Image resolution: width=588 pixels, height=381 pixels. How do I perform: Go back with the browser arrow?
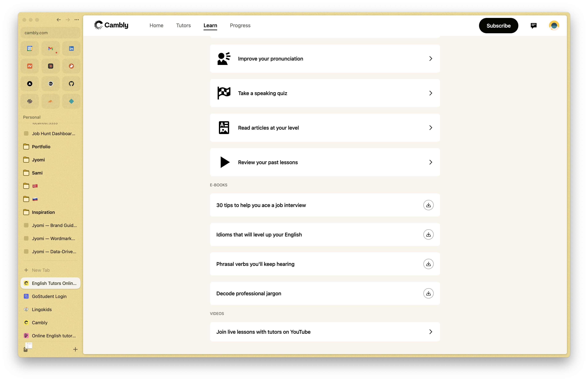(58, 20)
